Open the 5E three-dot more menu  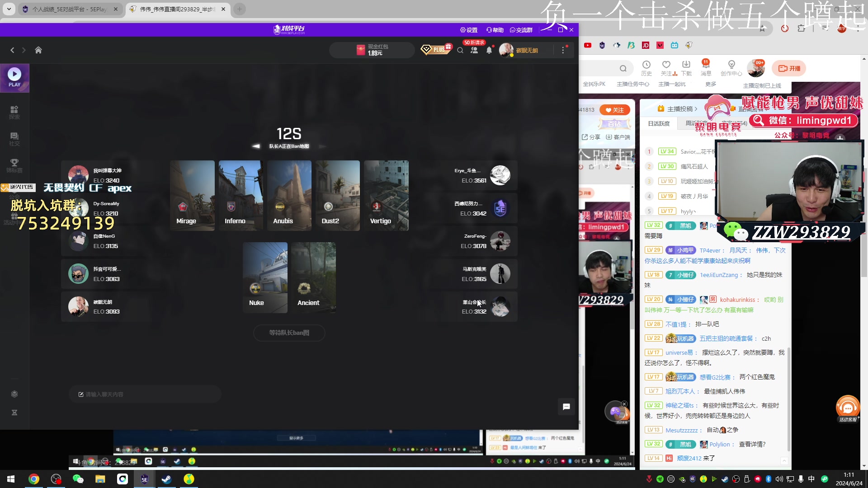tap(563, 50)
